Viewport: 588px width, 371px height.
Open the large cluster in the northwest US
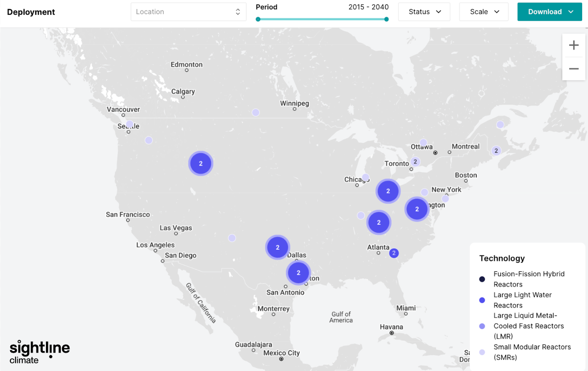point(201,164)
